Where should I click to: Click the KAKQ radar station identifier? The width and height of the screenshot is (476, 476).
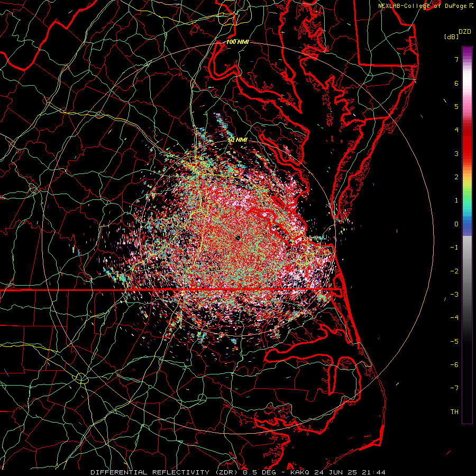coord(300,472)
